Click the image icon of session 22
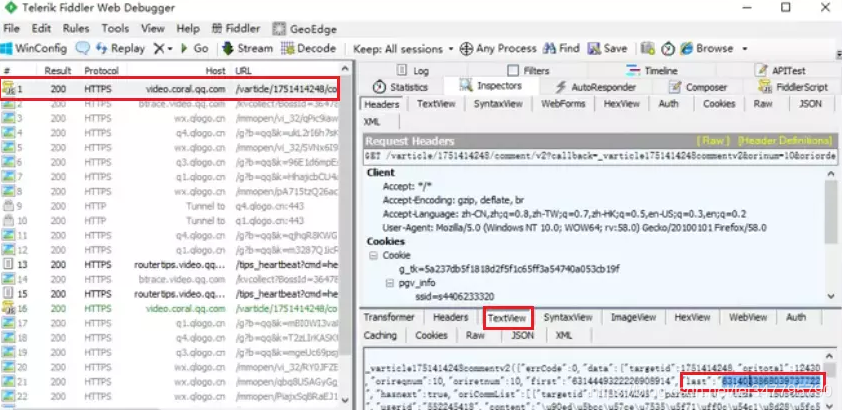 (x=8, y=397)
